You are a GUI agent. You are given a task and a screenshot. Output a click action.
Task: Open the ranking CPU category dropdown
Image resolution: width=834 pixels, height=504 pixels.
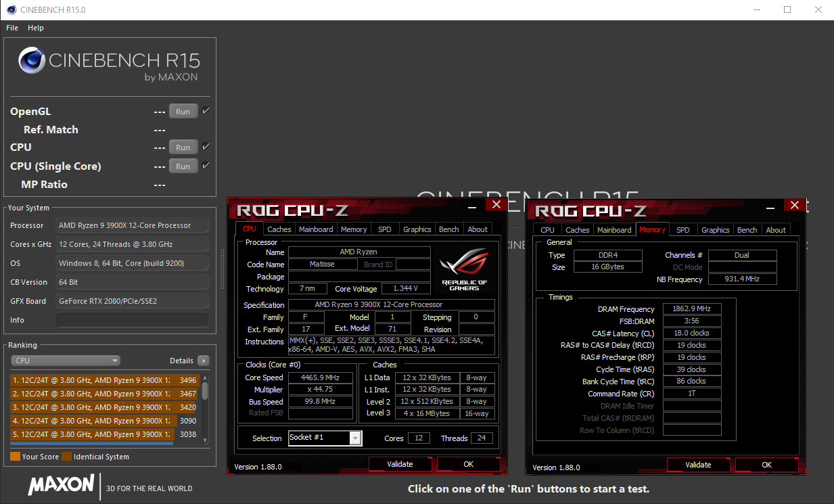(66, 361)
